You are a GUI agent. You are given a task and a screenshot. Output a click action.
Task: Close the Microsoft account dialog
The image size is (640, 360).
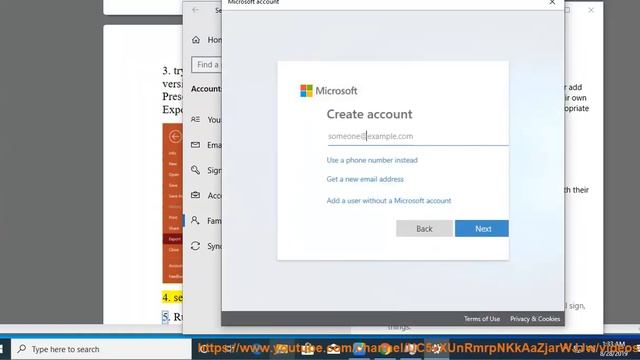coord(552,2)
